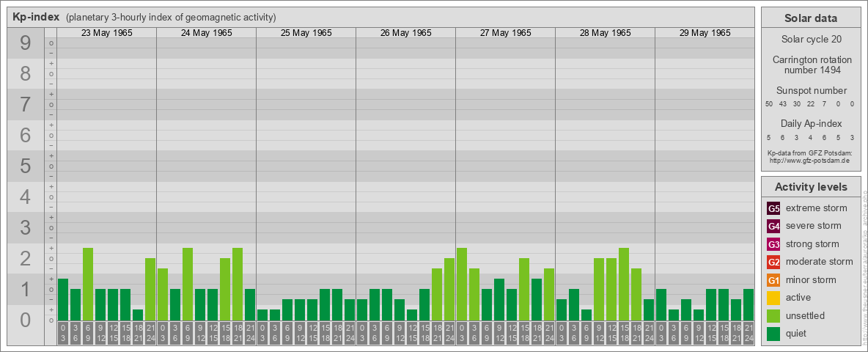This screenshot has height=352, width=868.
Task: Click the G4 severe storm badge
Action: (x=773, y=227)
